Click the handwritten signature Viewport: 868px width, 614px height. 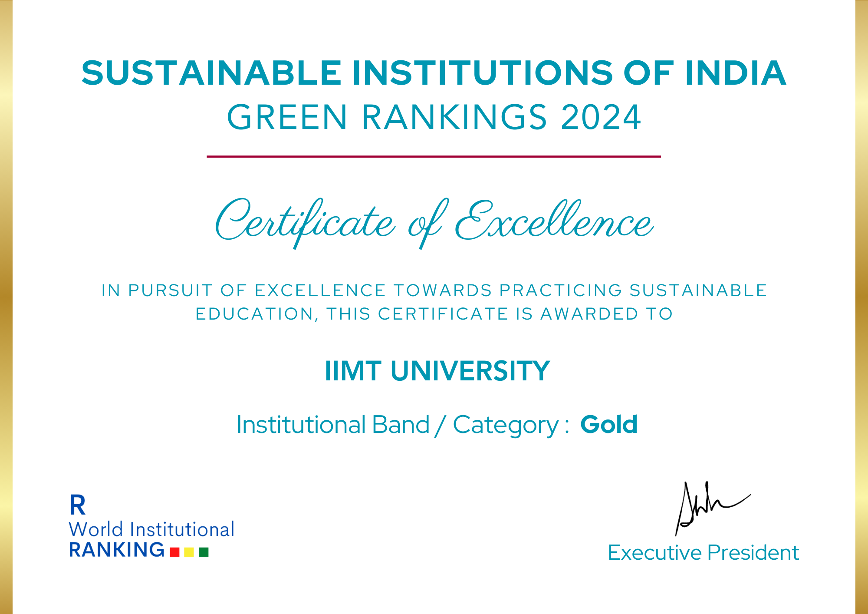click(713, 508)
